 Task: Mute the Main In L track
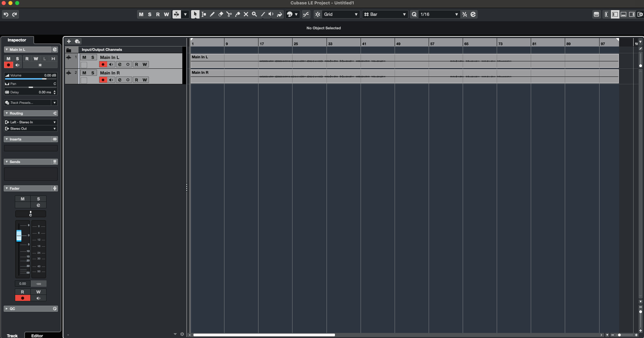(x=84, y=57)
